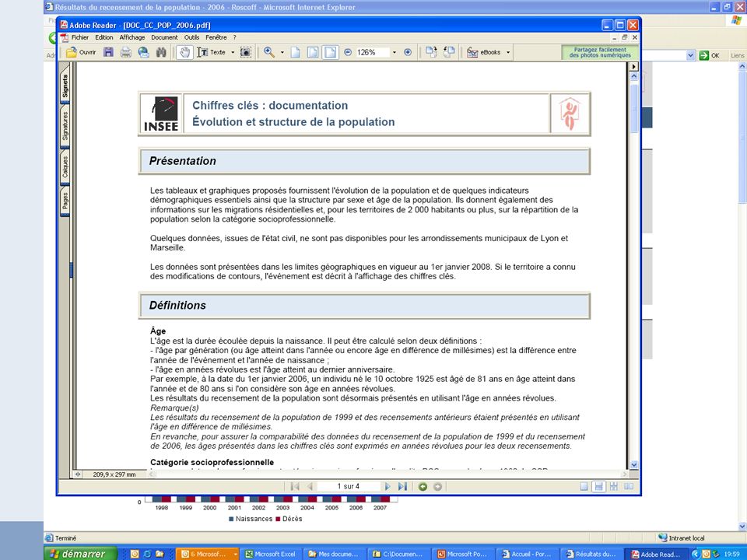
Task: Switch to continuous facing layout icon
Action: tap(614, 486)
